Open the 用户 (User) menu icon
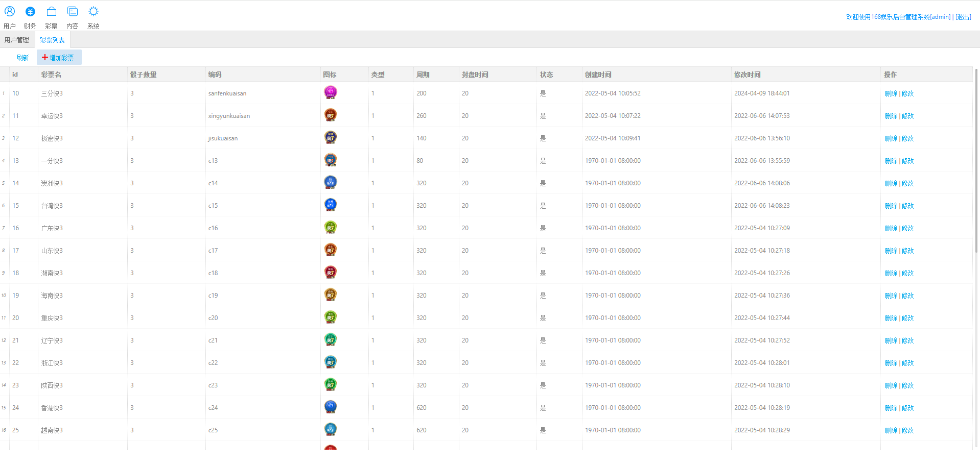 point(10,11)
